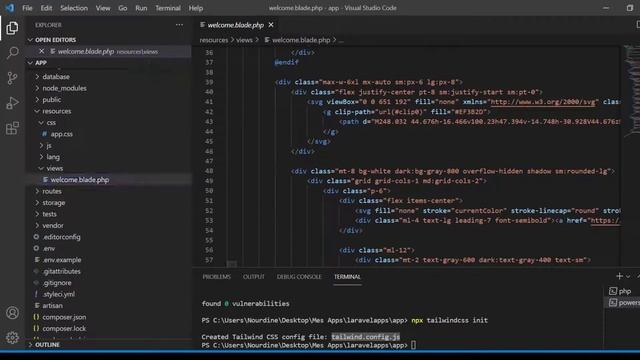Open the terminal launch profile dropdown
Image resolution: width=640 pixels, height=360 pixels.
pyautogui.click(x=628, y=276)
